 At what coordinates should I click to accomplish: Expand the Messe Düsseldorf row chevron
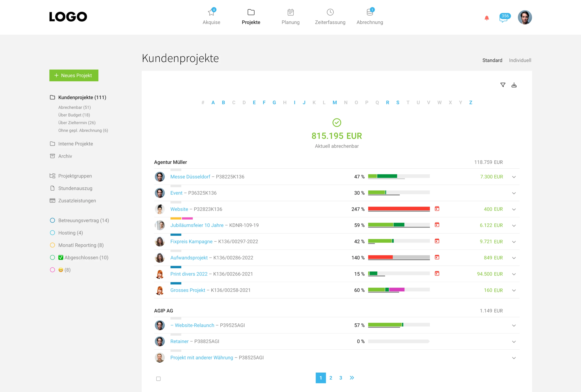[x=514, y=177]
